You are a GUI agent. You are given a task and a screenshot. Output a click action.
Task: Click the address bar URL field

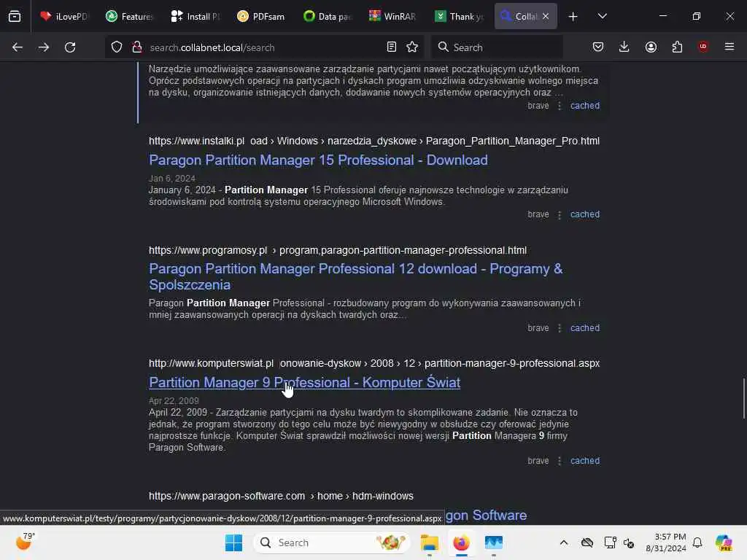[x=264, y=47]
